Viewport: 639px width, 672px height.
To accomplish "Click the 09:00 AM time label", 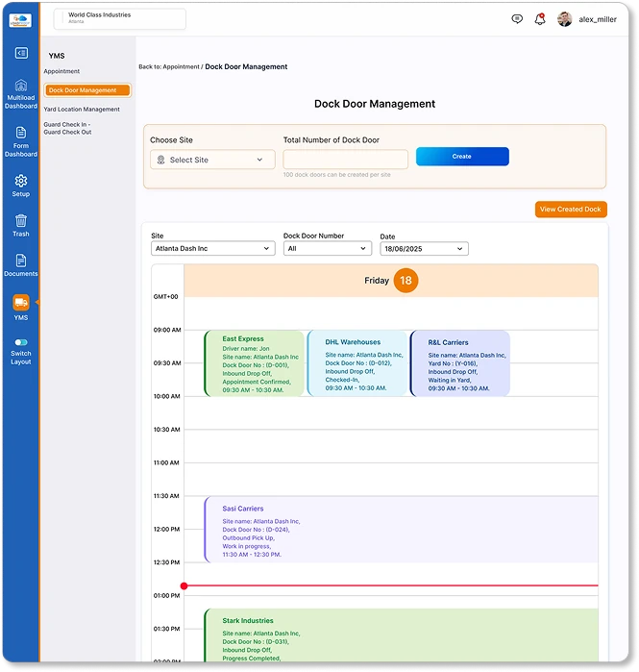I will tap(167, 330).
